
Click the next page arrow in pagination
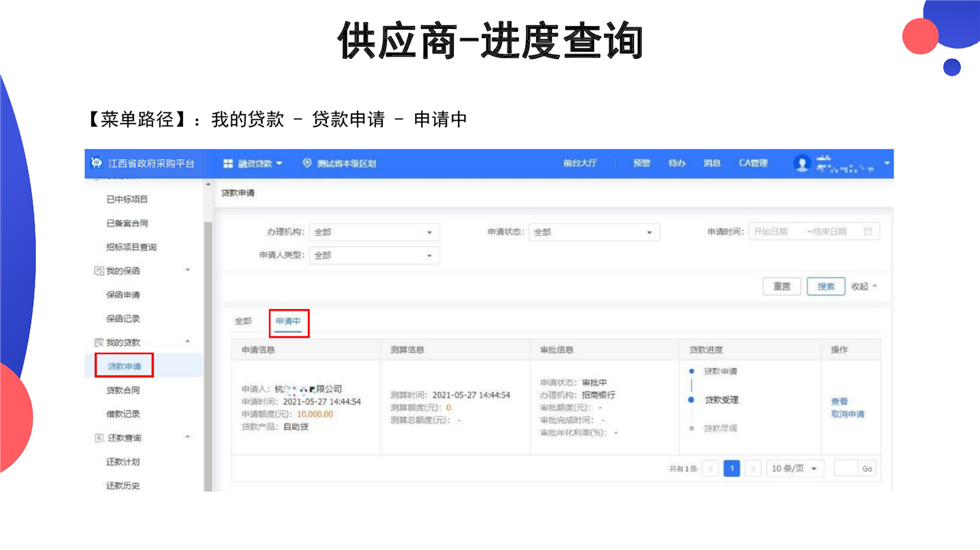coord(753,469)
